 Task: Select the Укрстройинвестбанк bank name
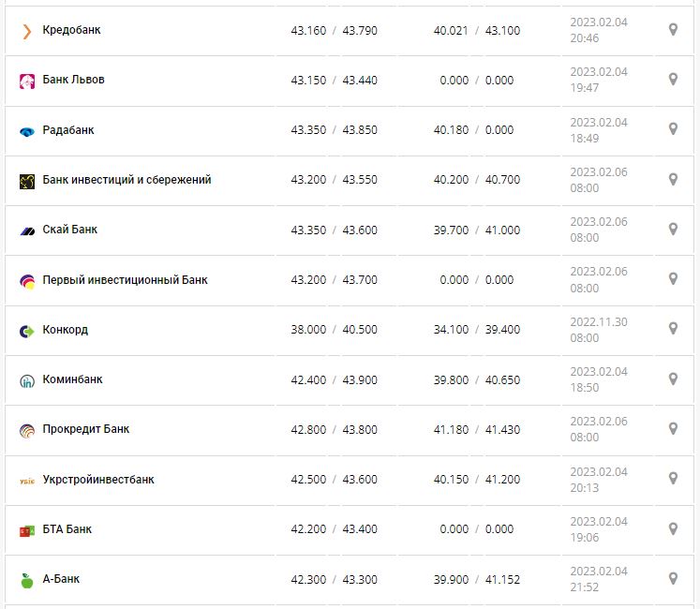tap(98, 480)
